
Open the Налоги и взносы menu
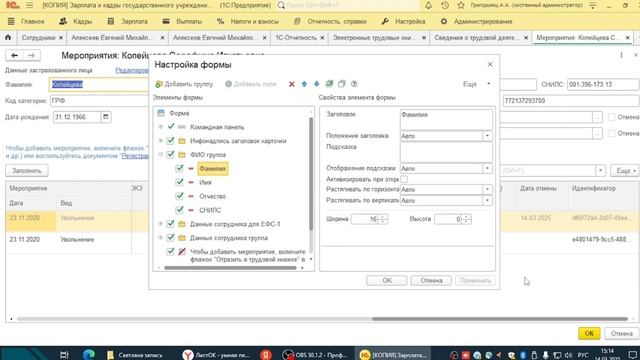248,21
